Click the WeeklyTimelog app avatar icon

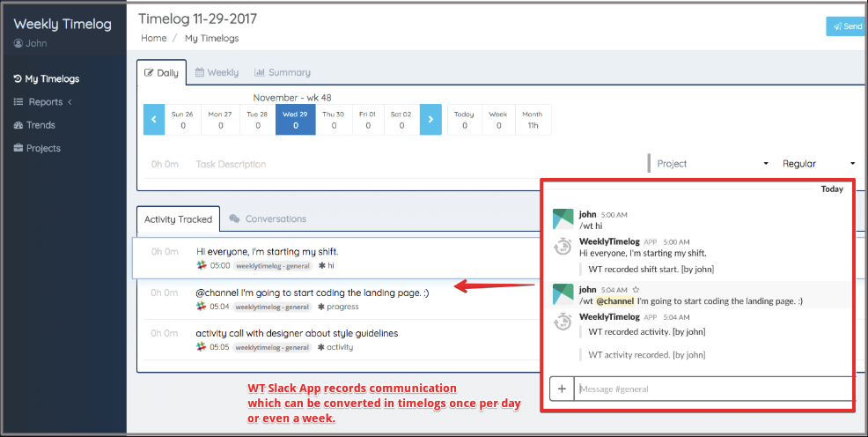563,248
